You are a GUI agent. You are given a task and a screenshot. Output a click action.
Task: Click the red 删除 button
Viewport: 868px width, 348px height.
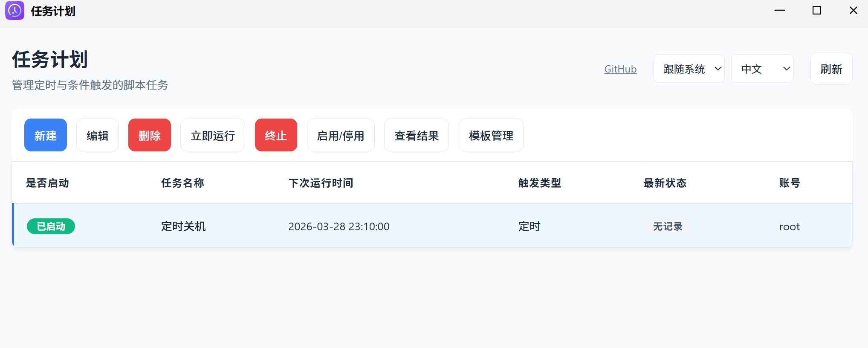[x=149, y=135]
